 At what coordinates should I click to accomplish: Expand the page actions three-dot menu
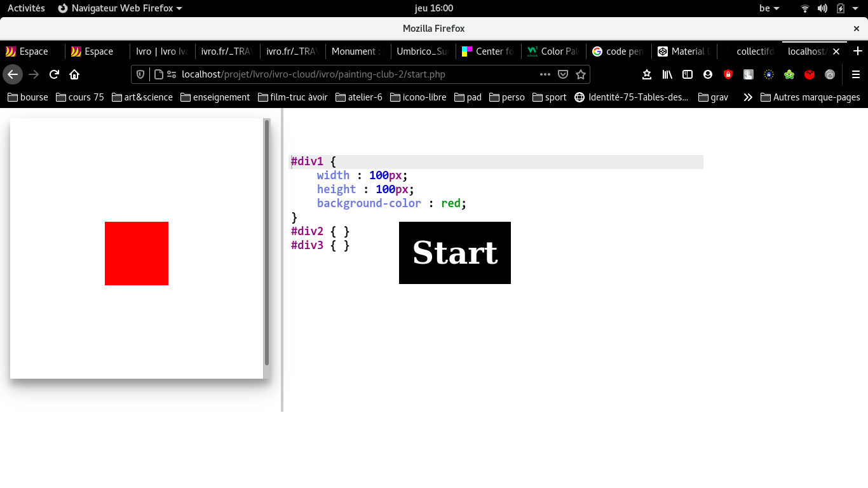(545, 74)
